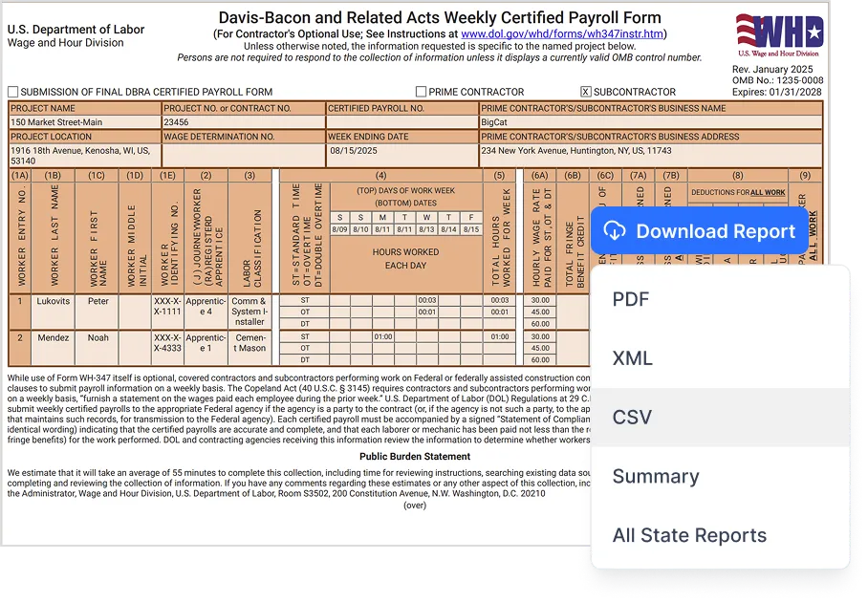Viewport: 868px width, 603px height.
Task: Click week ending date '08/15/2025'
Action: [401, 156]
